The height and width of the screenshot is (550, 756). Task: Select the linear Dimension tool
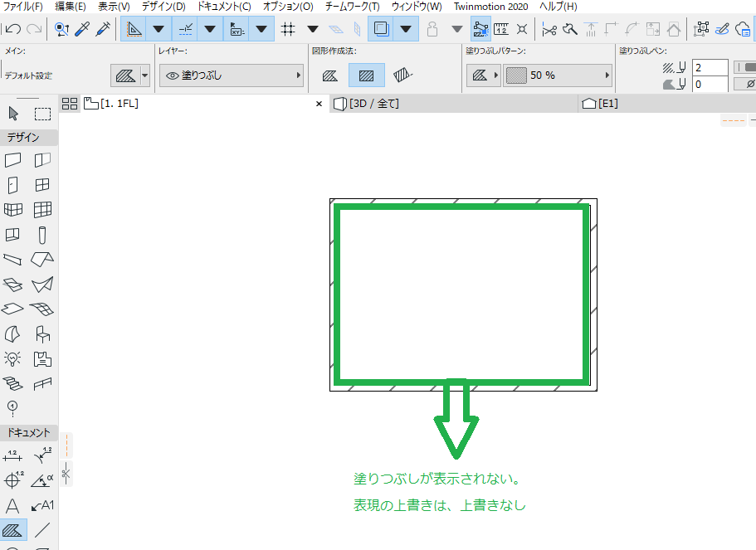point(13,455)
